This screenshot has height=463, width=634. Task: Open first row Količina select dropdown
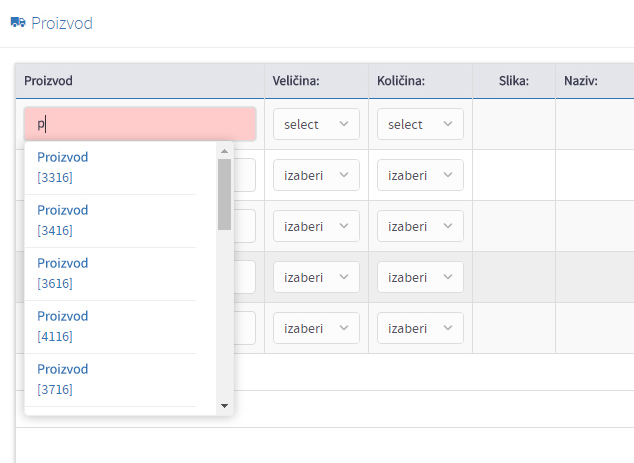click(420, 124)
